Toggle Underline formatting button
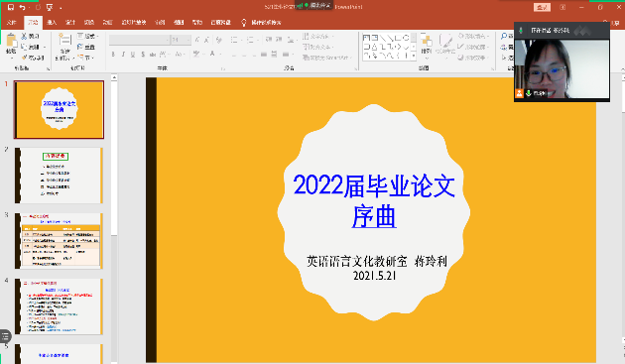 tap(133, 54)
